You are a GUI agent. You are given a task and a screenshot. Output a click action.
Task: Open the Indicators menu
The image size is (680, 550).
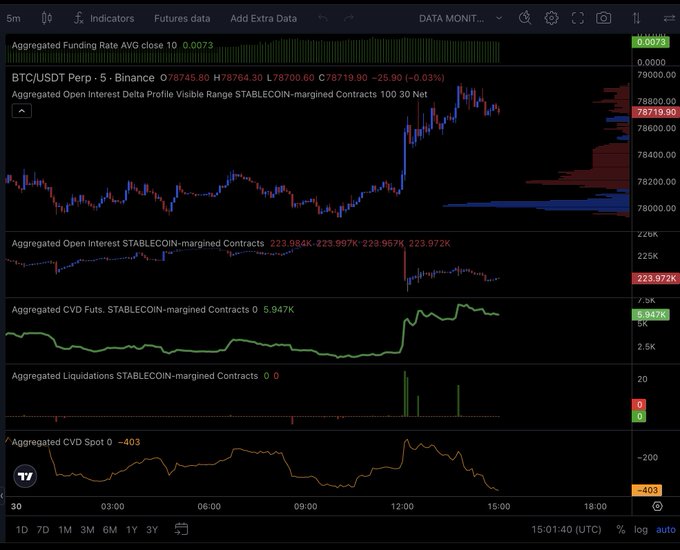pos(104,18)
